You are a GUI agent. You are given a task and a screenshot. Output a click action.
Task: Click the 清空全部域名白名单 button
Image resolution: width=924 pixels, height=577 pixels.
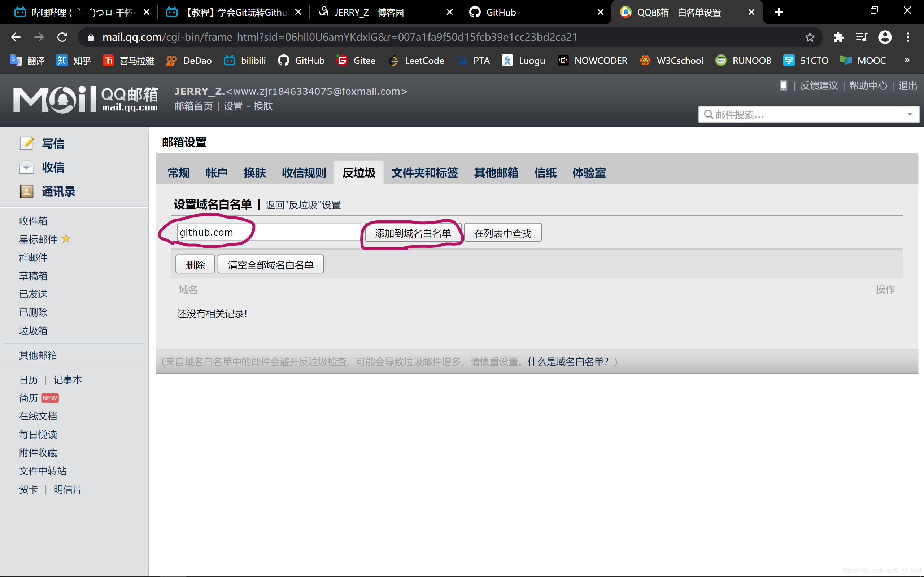(270, 264)
